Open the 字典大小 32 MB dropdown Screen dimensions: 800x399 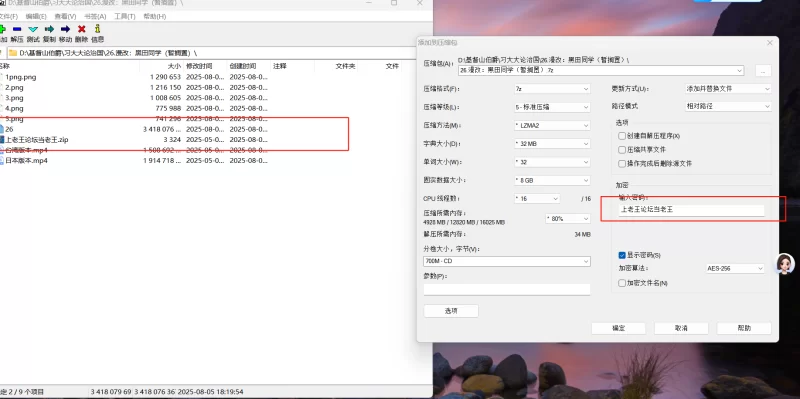point(552,144)
